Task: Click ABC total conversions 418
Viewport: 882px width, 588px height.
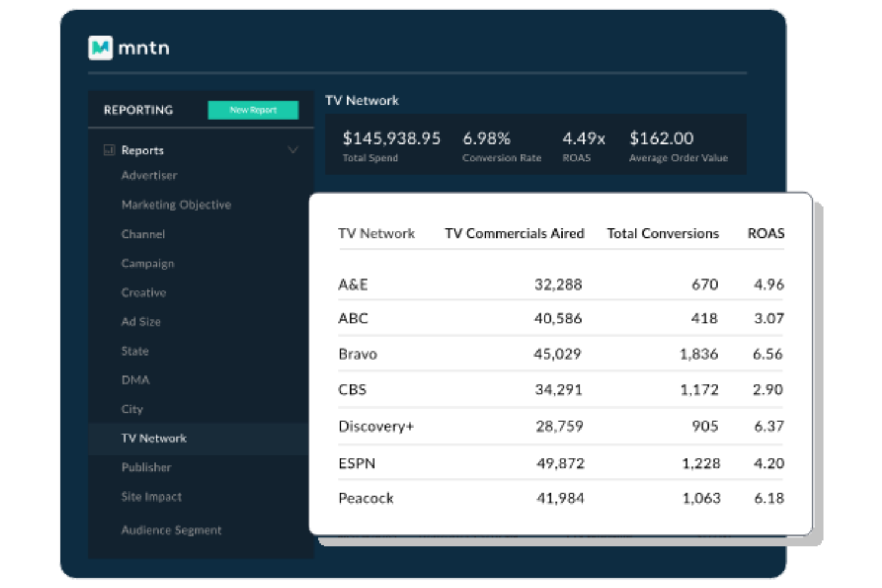Action: (704, 318)
